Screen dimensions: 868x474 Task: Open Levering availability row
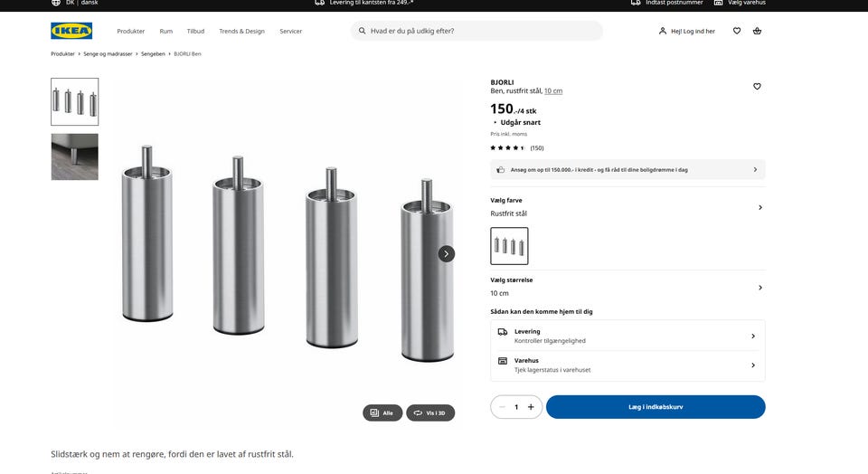[x=627, y=336]
